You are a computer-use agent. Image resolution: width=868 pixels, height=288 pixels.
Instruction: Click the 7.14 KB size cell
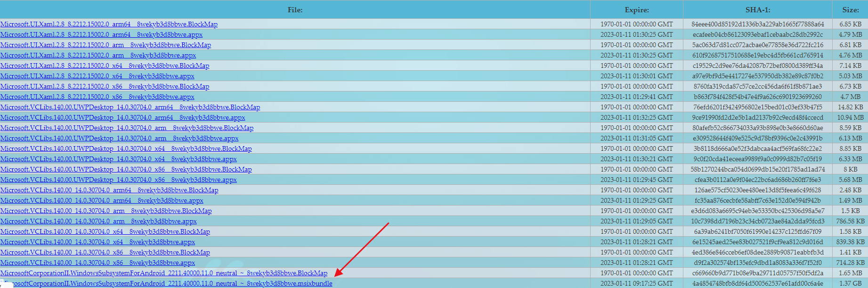851,66
